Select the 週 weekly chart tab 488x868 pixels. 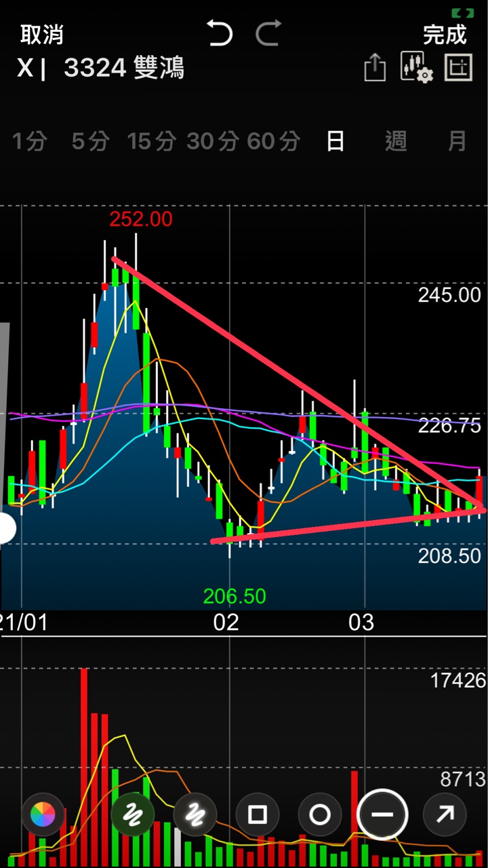(396, 141)
